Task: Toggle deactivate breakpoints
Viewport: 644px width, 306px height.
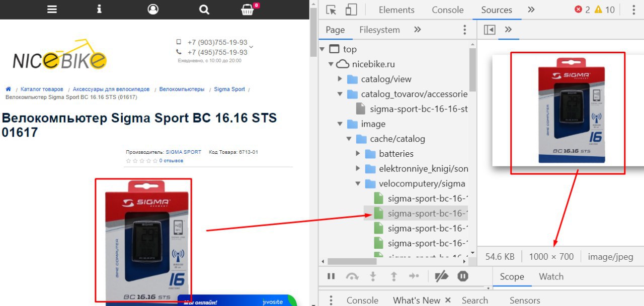Action: pyautogui.click(x=441, y=276)
